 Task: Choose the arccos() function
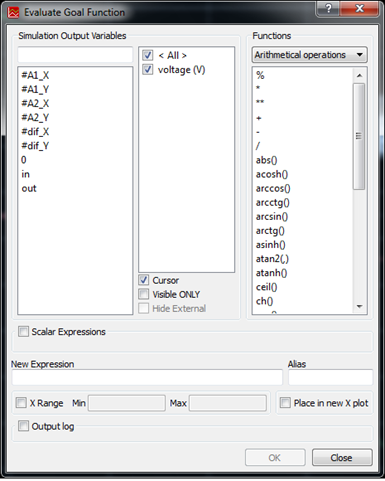click(x=273, y=188)
